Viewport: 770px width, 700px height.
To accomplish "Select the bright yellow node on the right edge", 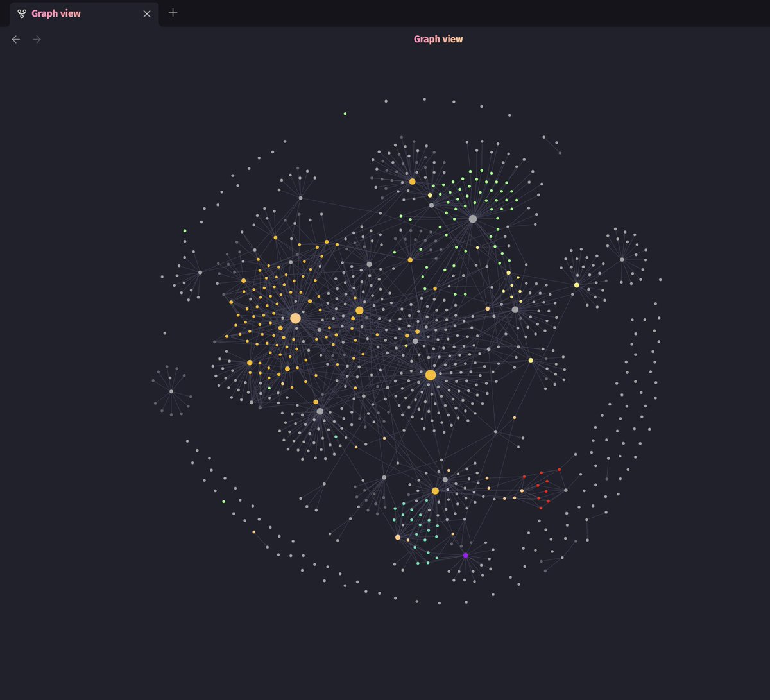I will point(576,284).
